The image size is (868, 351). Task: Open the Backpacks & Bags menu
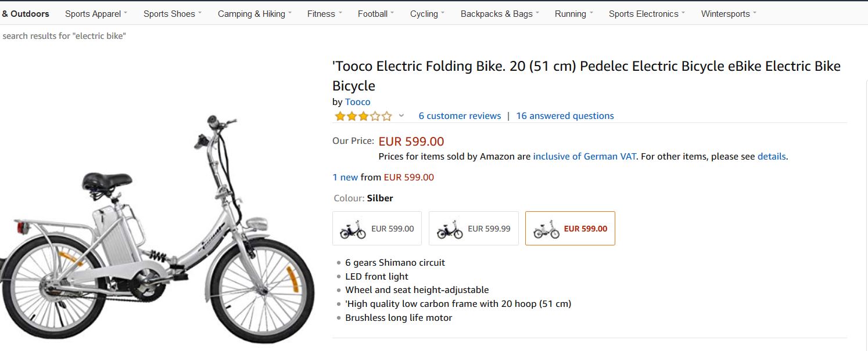coord(500,14)
